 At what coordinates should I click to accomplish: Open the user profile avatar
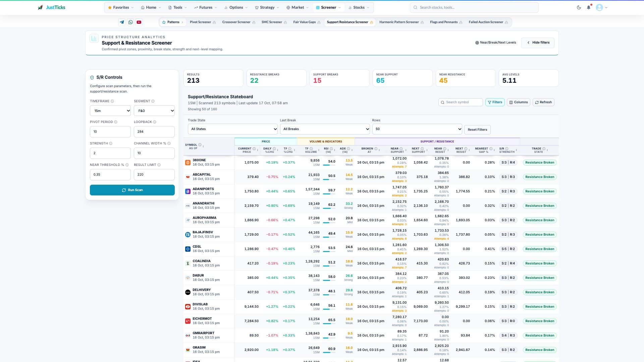[x=599, y=7]
